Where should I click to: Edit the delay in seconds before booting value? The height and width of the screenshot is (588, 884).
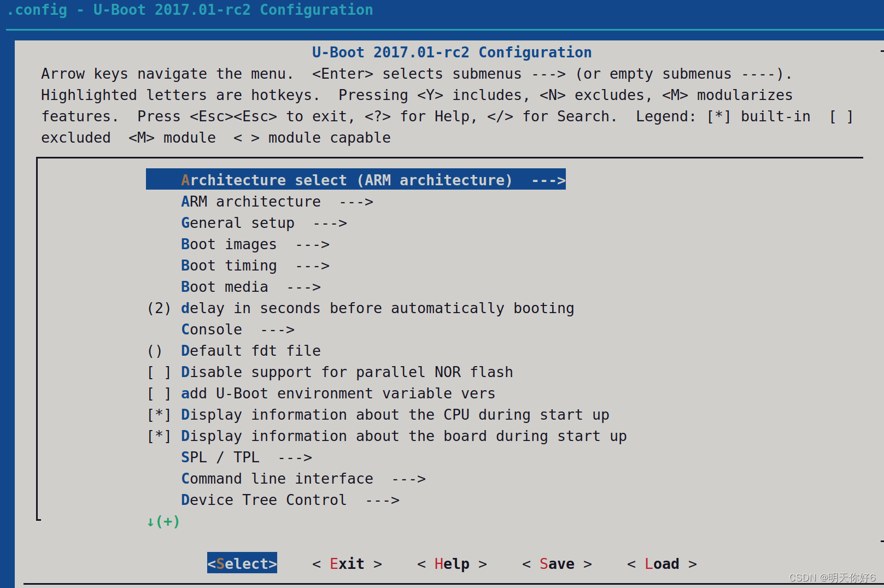pyautogui.click(x=361, y=308)
